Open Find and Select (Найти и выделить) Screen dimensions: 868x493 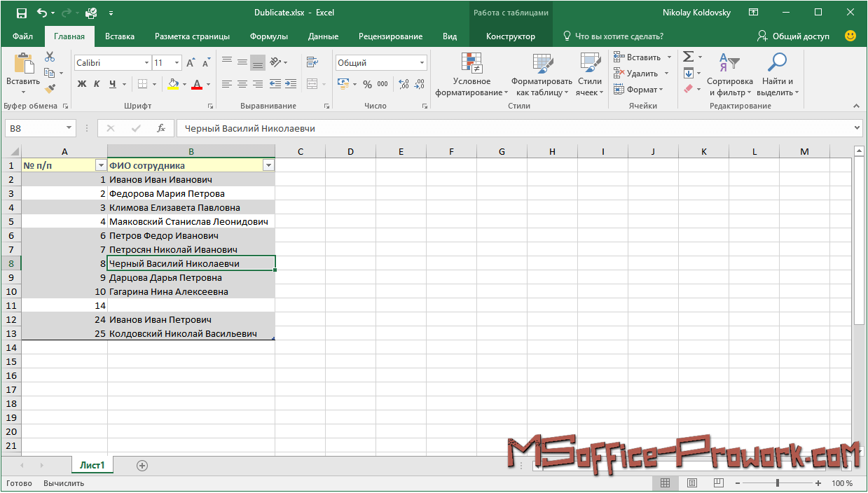[777, 76]
